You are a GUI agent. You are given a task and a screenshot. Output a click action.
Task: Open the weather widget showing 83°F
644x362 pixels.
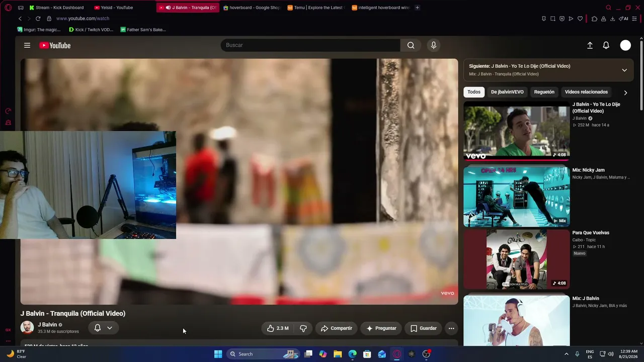pos(16,354)
